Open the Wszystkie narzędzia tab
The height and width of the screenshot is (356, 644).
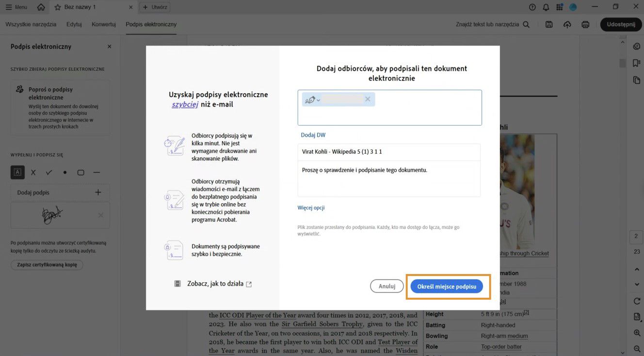coord(31,24)
